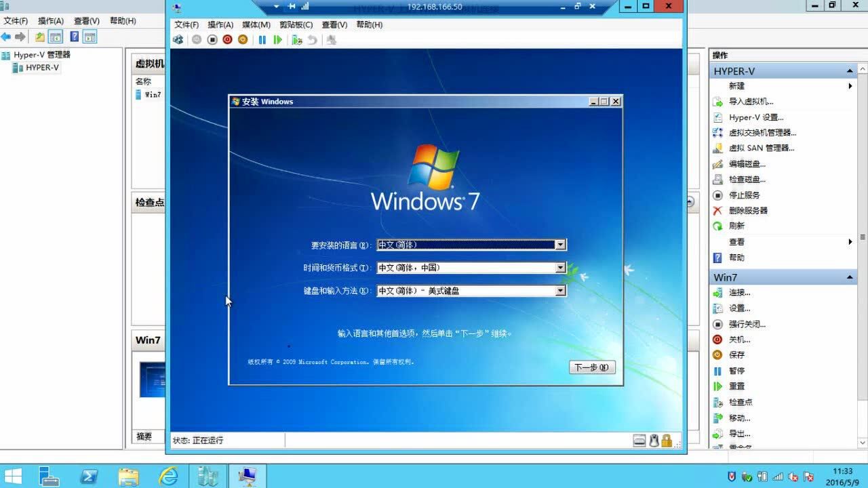Open 虚拟 SAN 管理器 action
868x488 pixels.
point(762,148)
